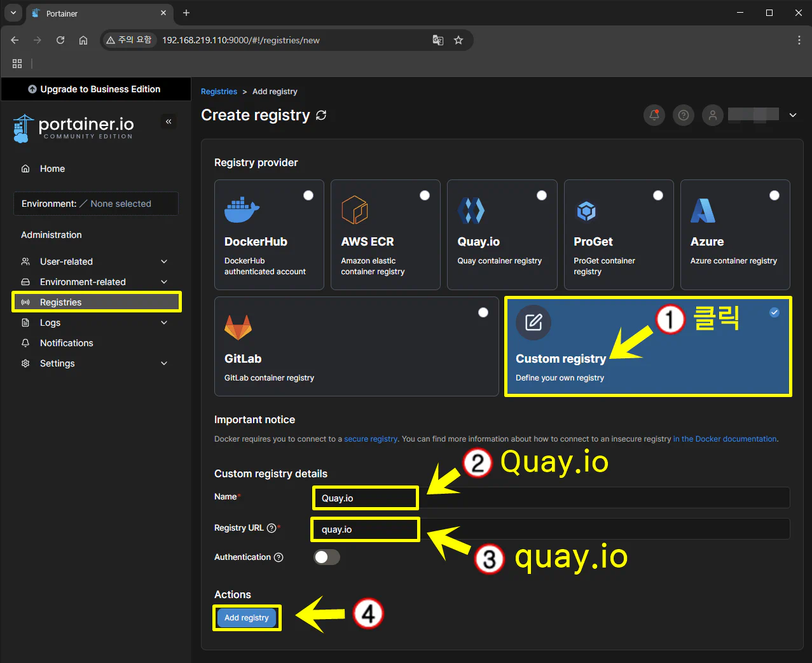Image resolution: width=812 pixels, height=663 pixels.
Task: Select the GitLab provider radio button
Action: 483,312
